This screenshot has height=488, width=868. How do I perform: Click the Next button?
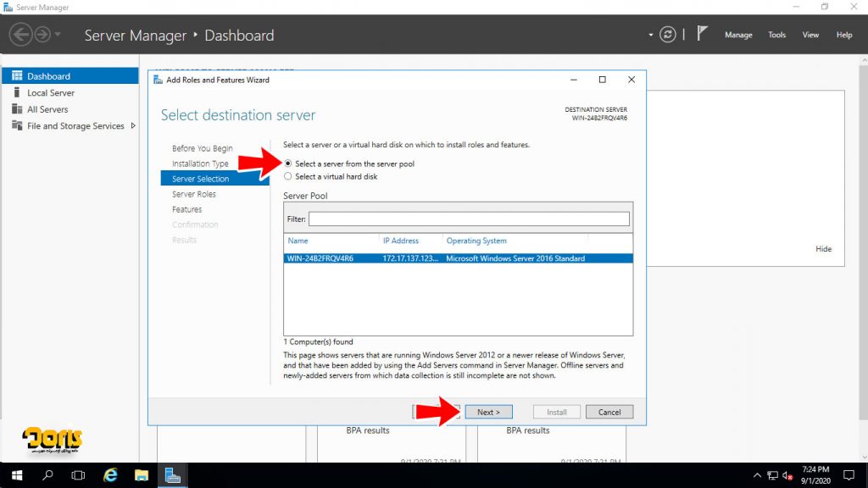coord(488,412)
